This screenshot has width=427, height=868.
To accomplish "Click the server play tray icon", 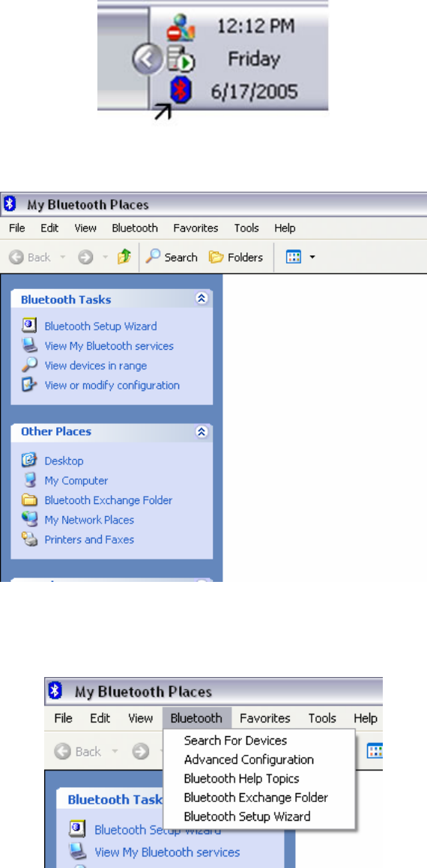I will [181, 60].
